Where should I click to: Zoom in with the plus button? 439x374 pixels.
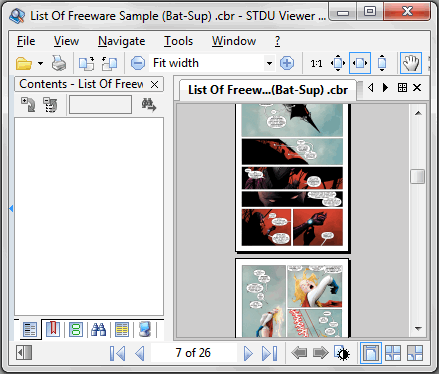[287, 63]
